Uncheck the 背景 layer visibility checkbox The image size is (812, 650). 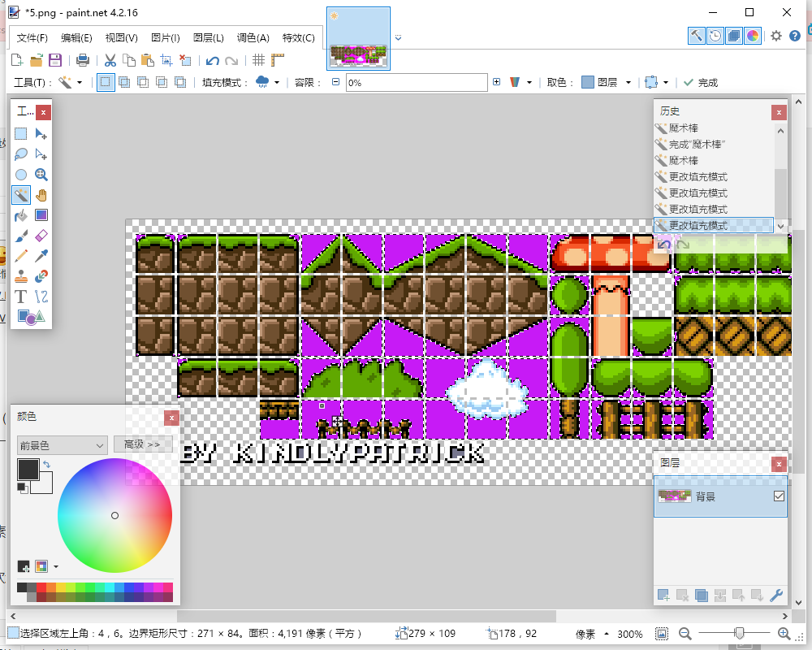[779, 496]
